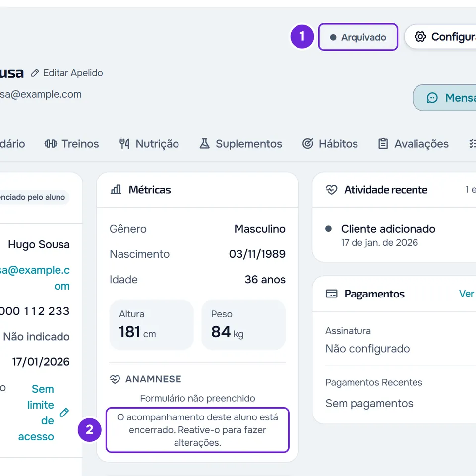
Task: Click the fork and knife Nutrição icon
Action: (x=124, y=144)
